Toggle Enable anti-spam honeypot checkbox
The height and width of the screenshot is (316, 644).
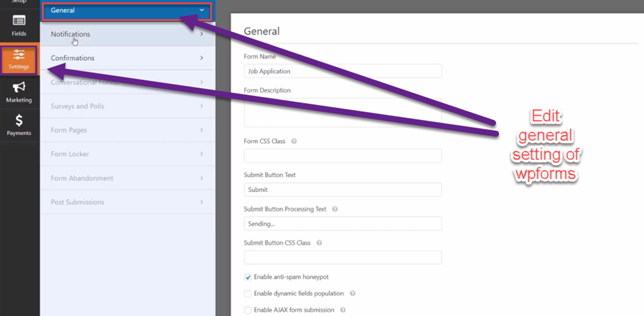[247, 277]
